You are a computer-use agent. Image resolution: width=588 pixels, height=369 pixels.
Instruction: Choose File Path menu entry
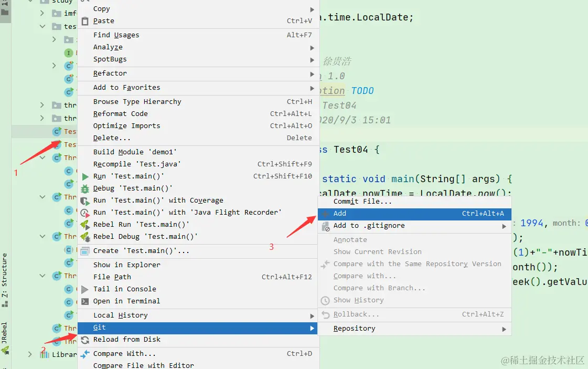[x=198, y=277]
